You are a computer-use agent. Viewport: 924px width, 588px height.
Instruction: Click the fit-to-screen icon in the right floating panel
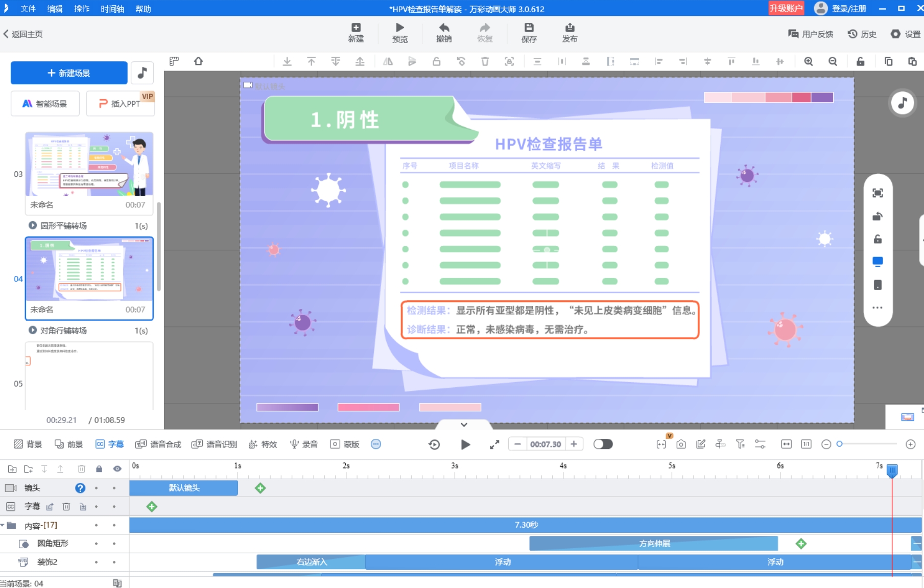tap(878, 193)
